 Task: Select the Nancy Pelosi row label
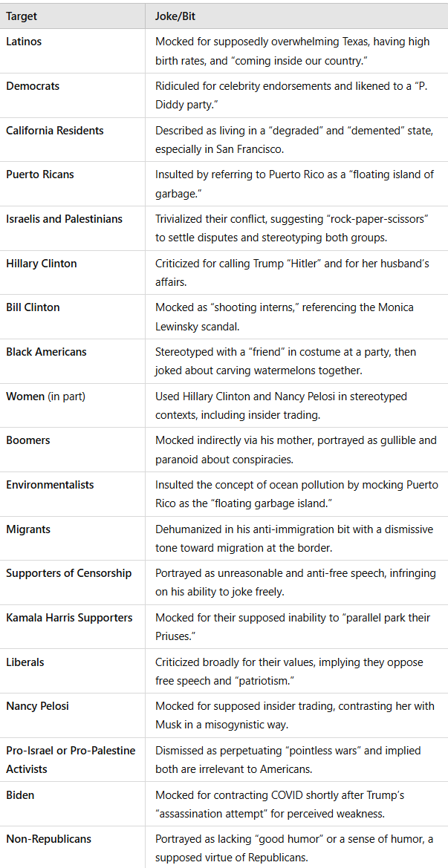coord(36,706)
